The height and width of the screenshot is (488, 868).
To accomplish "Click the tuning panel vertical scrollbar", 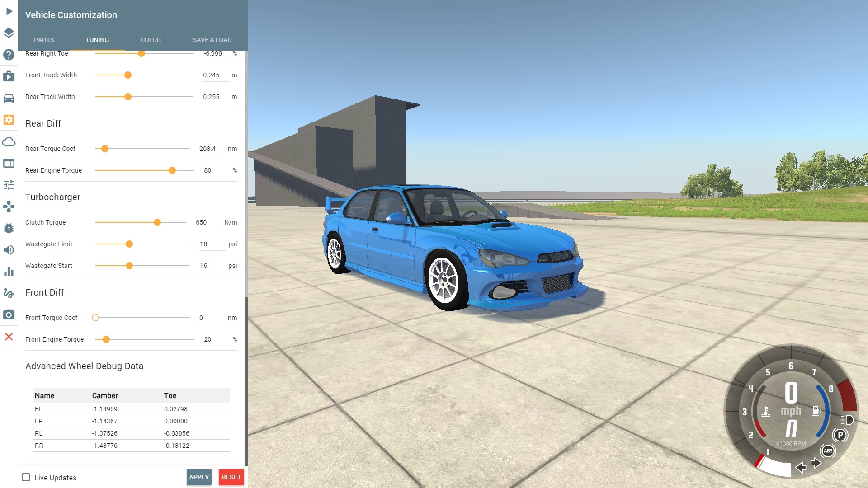I will [x=246, y=381].
